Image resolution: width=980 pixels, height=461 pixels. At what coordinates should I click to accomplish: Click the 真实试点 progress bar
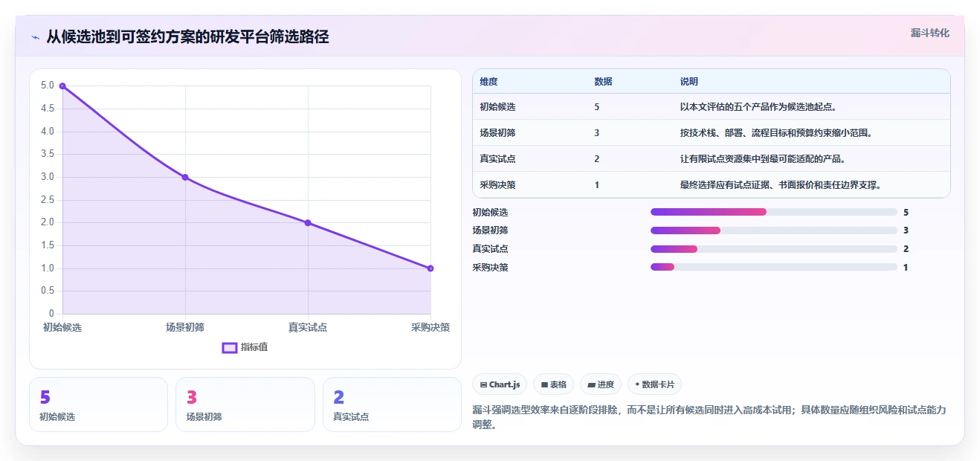click(774, 249)
